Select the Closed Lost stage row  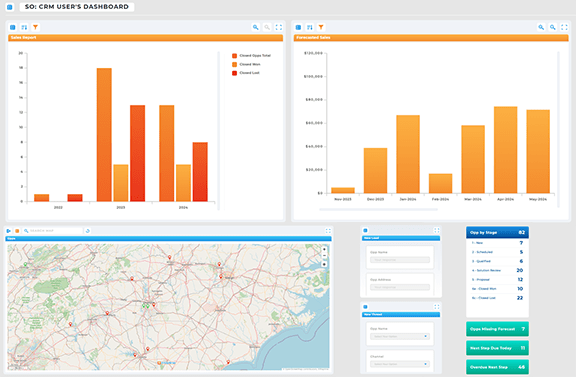pos(497,298)
